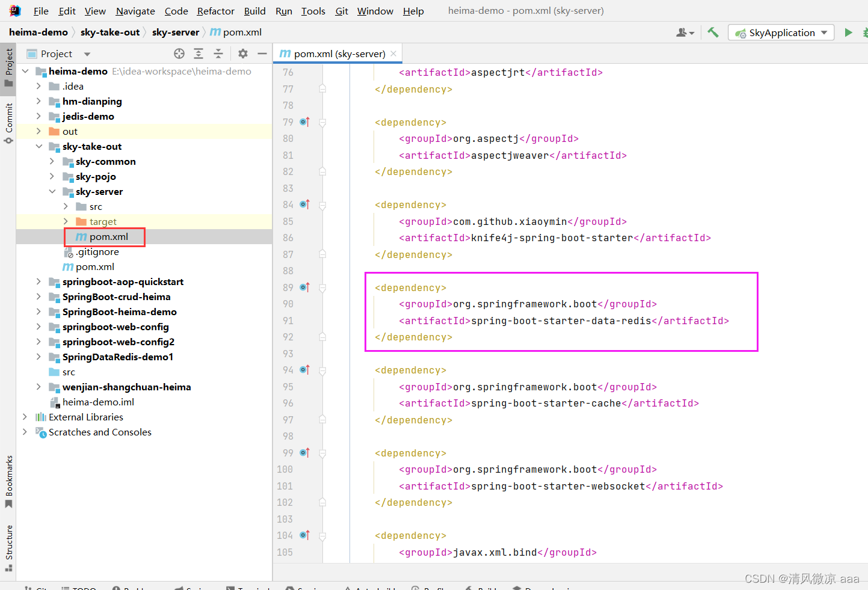This screenshot has width=868, height=590.
Task: Click pom.xml breadcrumb in navigation bar
Action: click(236, 32)
